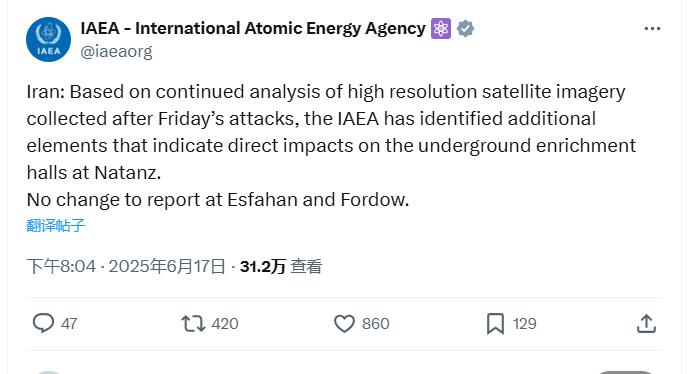
Task: Click the 129 bookmarks count
Action: [x=525, y=324]
